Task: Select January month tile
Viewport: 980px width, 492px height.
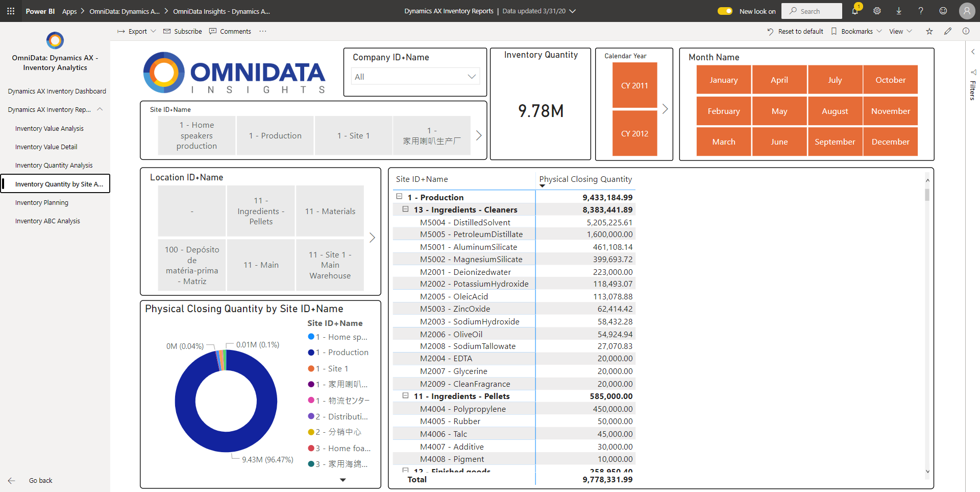Action: click(723, 80)
